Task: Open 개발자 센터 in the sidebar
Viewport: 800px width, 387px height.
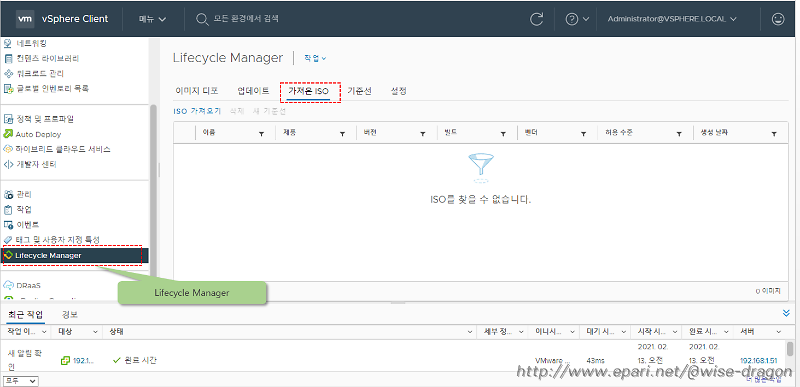Action: point(36,164)
